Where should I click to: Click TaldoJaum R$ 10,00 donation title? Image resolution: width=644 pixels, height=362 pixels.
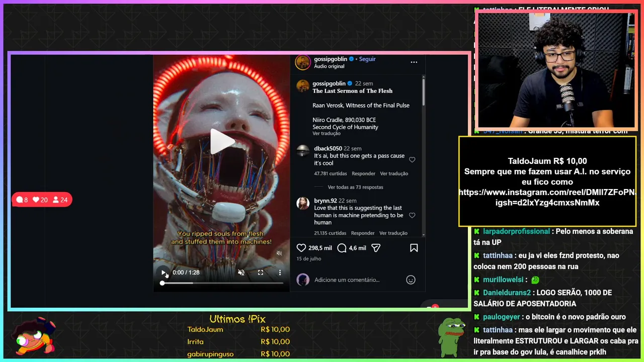[x=547, y=161]
